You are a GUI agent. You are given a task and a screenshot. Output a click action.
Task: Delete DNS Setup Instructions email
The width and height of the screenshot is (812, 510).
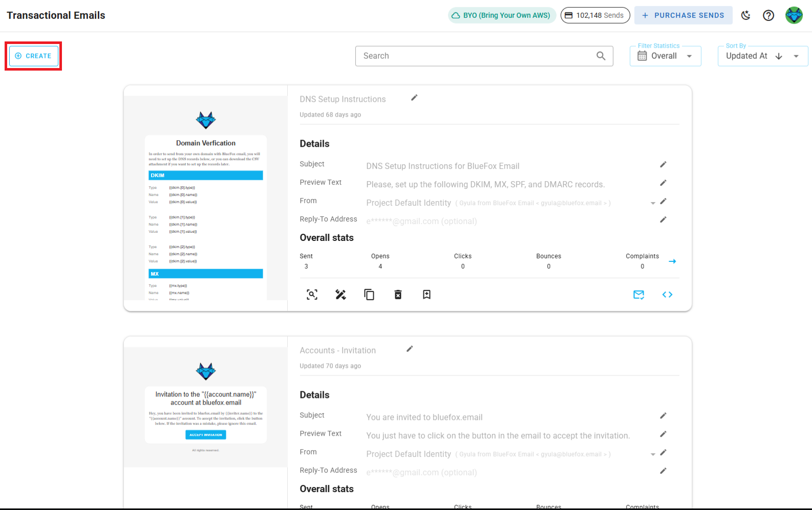click(398, 295)
